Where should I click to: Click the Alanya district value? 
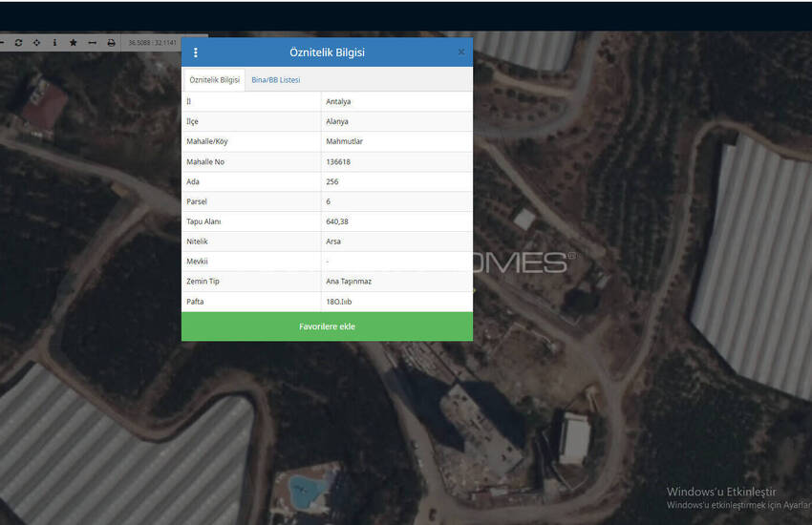click(x=337, y=121)
